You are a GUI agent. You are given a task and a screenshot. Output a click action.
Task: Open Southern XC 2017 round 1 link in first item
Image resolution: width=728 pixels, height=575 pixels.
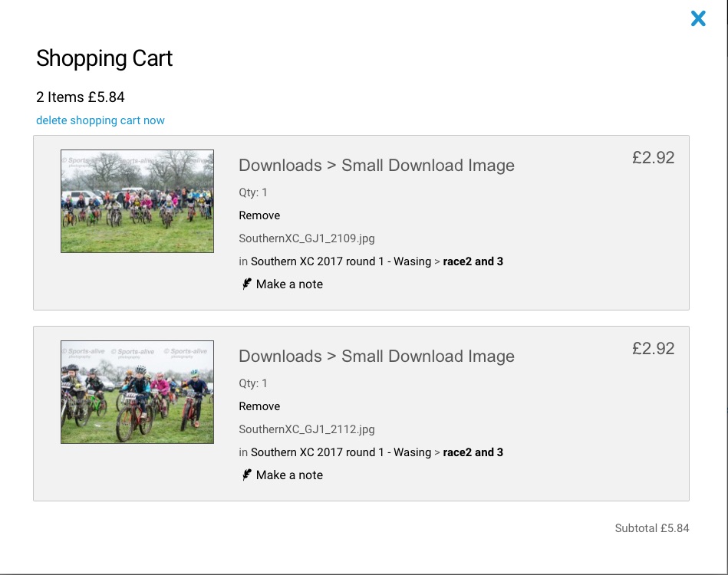(341, 261)
